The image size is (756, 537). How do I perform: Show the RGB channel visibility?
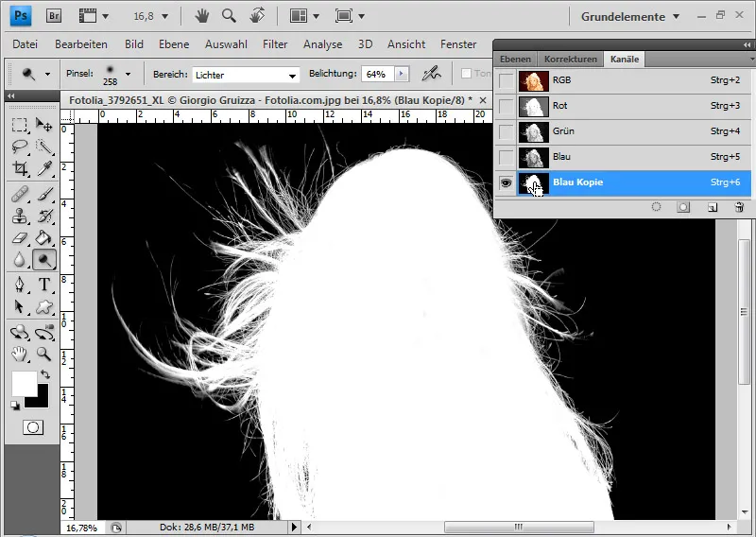(507, 80)
